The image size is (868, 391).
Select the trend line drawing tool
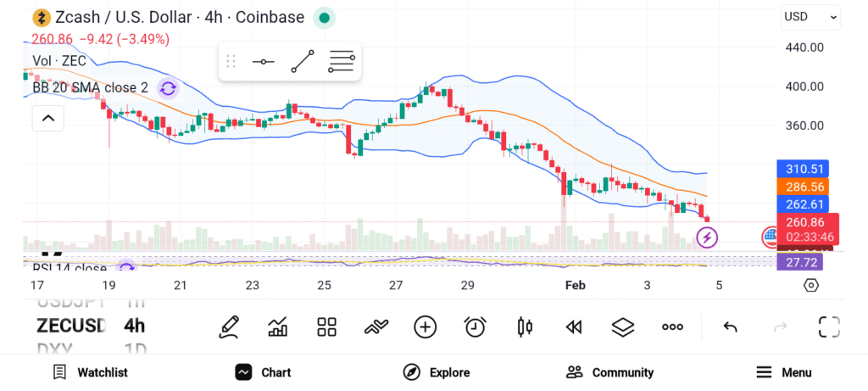click(x=303, y=61)
